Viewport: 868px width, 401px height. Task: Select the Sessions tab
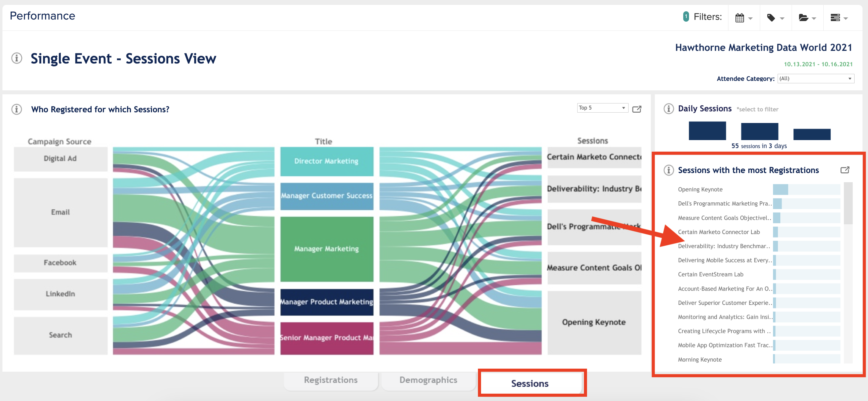pos(530,384)
